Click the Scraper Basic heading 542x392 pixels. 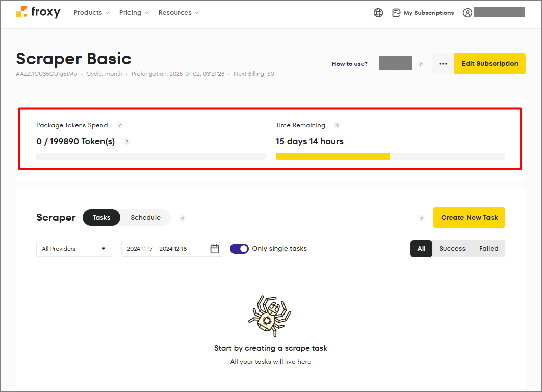[x=73, y=59]
